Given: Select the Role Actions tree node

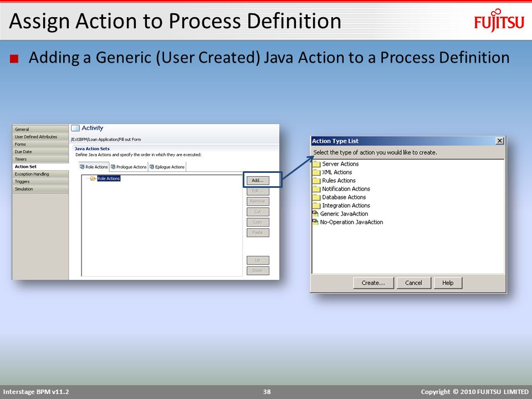Looking at the screenshot, I should coord(109,178).
